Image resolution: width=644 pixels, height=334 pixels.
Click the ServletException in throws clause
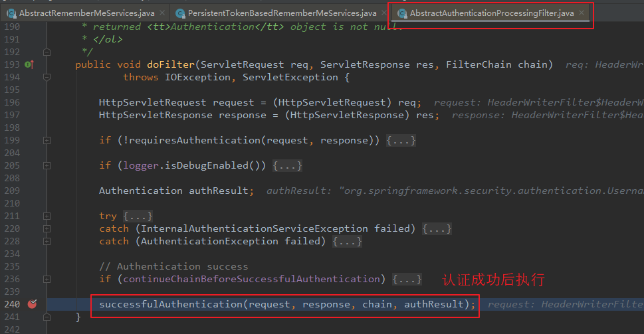click(x=290, y=77)
